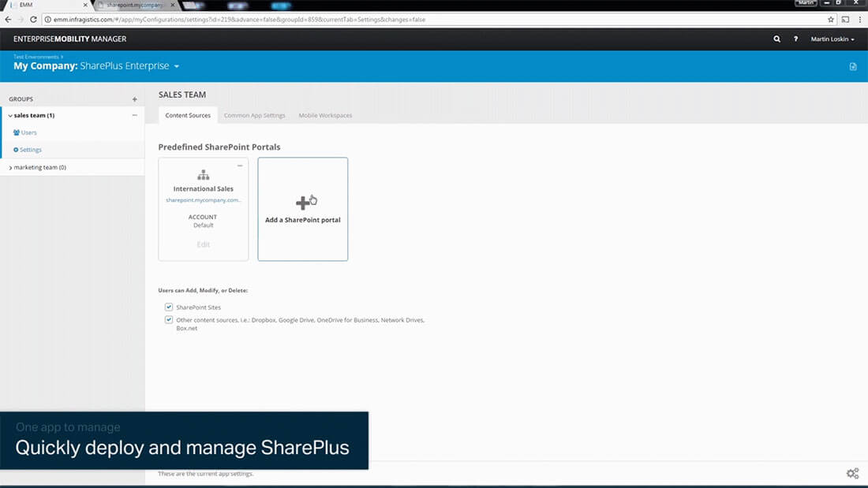Screen dimensions: 868x488
Task: Open sharepoint.mycompany.com link in portal card
Action: [x=203, y=200]
